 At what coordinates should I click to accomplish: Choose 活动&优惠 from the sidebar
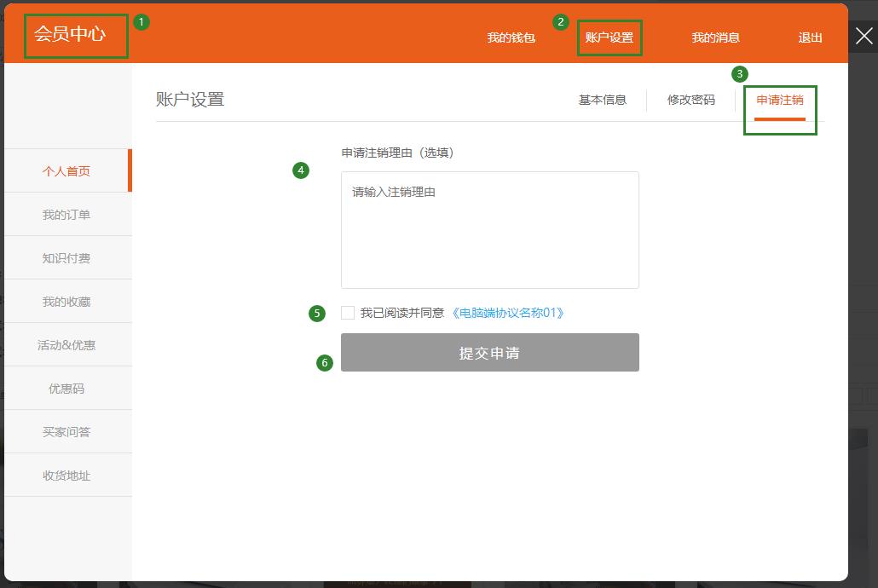click(x=66, y=345)
